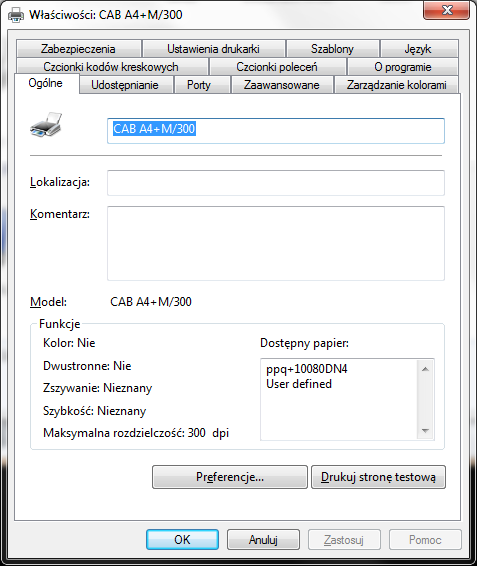The height and width of the screenshot is (566, 477).
Task: Click the Pomoc button
Action: click(425, 540)
